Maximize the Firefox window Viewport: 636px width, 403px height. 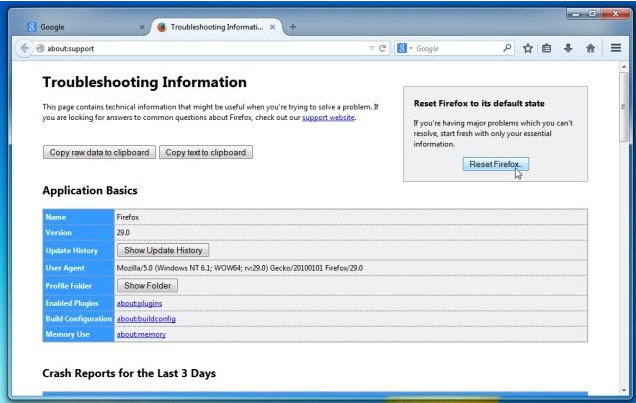[x=592, y=14]
